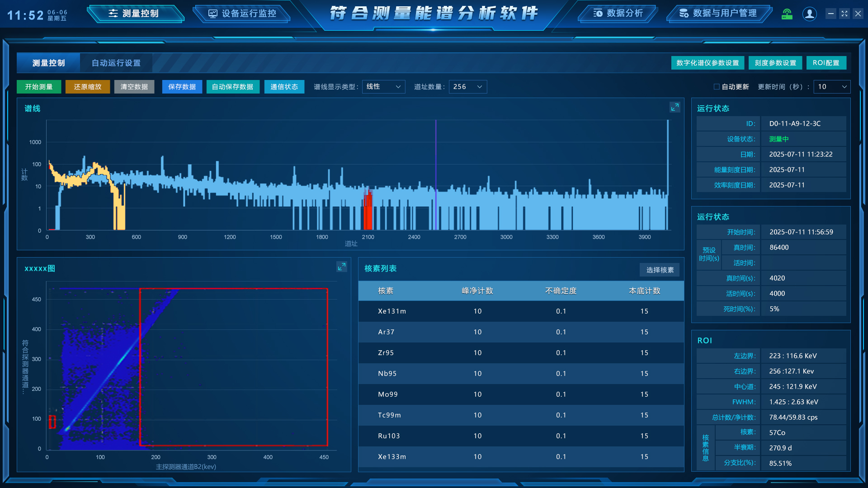Viewport: 868px width, 488px height.
Task: Click the 数据分析 navigation icon
Action: pos(598,13)
